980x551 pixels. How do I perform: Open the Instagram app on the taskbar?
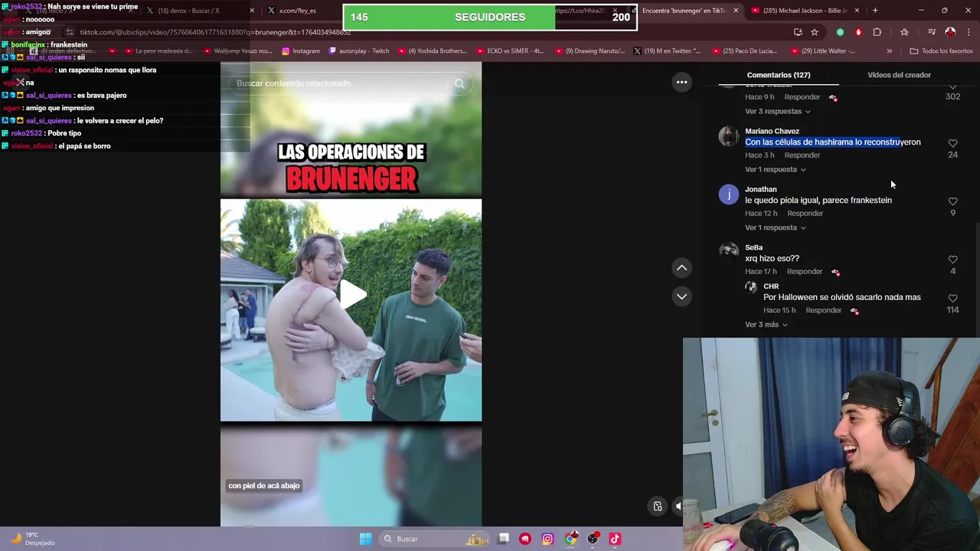(x=547, y=539)
